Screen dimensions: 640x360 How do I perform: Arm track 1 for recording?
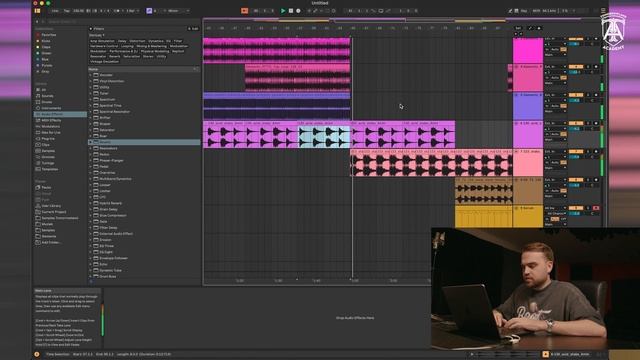pyautogui.click(x=596, y=38)
